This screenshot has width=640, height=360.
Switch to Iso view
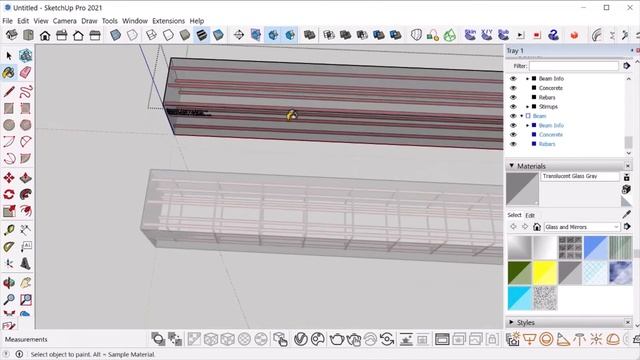click(11, 35)
